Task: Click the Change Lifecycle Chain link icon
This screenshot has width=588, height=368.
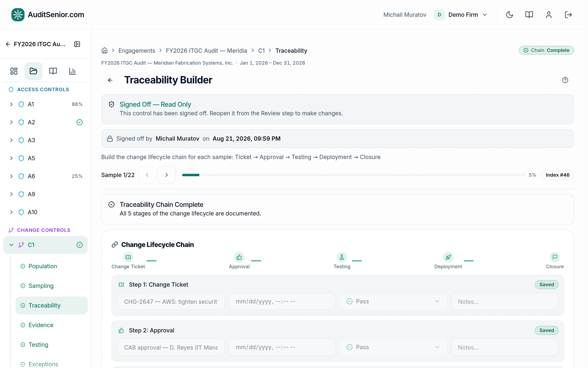Action: coord(115,245)
